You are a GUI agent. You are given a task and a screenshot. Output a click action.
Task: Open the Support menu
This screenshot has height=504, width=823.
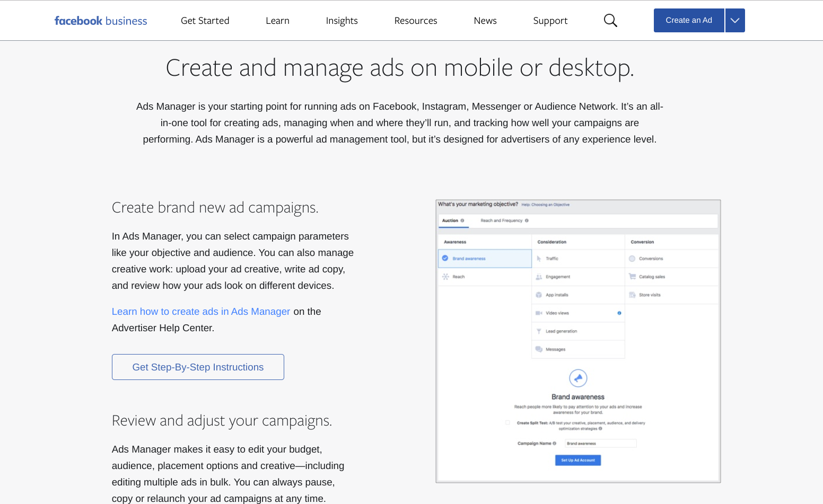coord(550,21)
